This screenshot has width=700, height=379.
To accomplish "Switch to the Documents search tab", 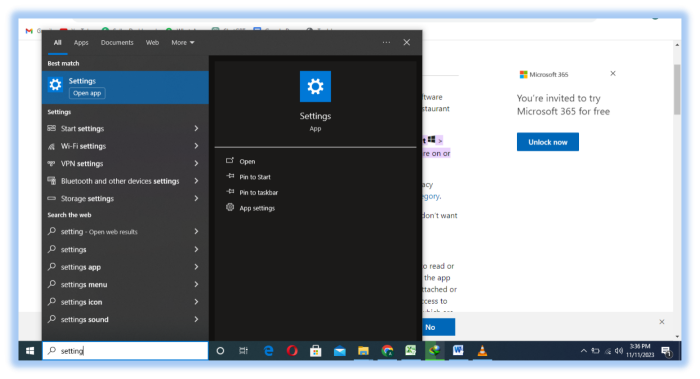I will coord(117,42).
